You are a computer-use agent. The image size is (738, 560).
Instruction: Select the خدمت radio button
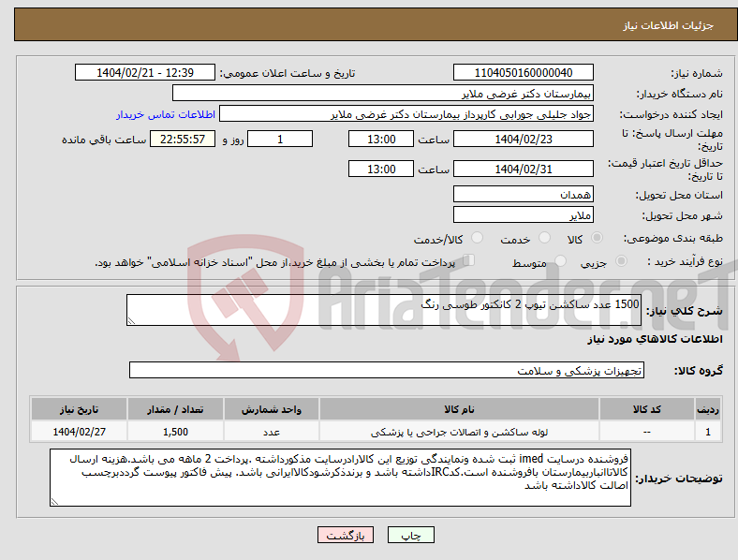point(544,238)
